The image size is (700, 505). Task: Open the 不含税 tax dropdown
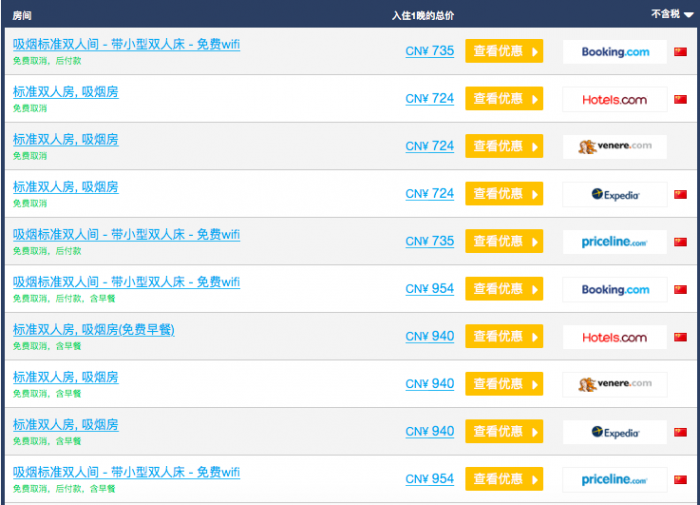(x=672, y=14)
